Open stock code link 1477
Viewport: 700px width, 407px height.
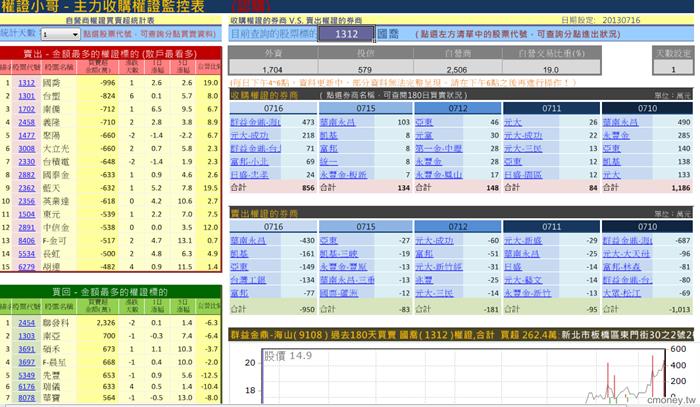26,135
